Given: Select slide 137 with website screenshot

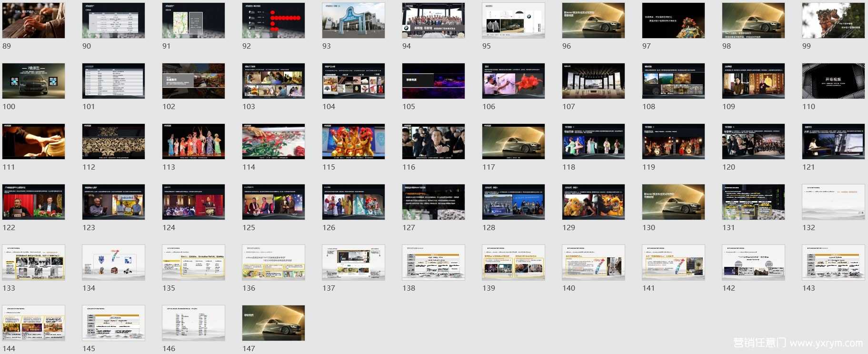Looking at the screenshot, I should tap(353, 263).
